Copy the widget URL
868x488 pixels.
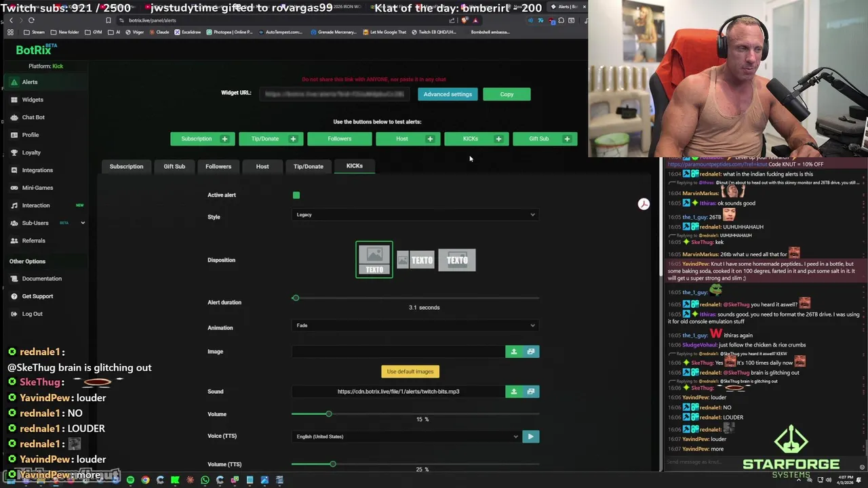507,94
